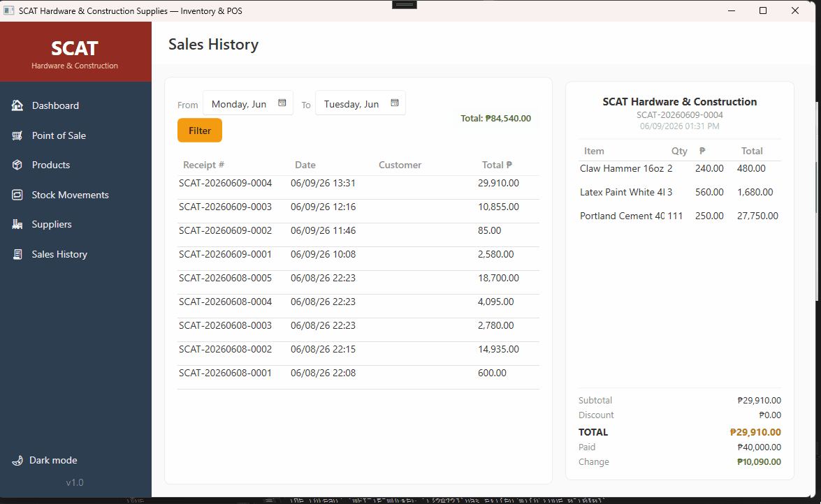
Task: Click the 27,750.00 line total
Action: [757, 216]
